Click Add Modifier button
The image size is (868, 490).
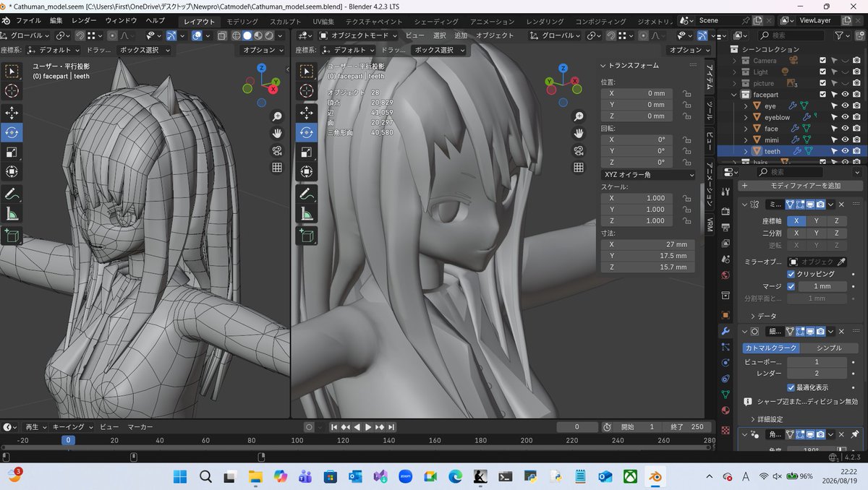coord(801,186)
